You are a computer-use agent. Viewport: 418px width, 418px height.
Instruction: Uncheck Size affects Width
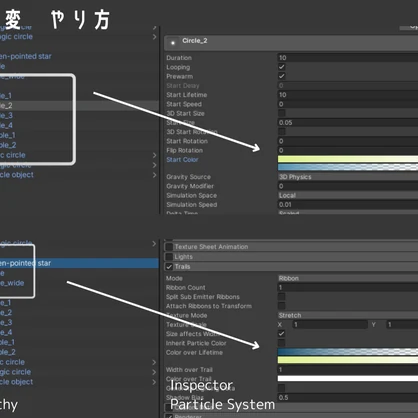(282, 334)
